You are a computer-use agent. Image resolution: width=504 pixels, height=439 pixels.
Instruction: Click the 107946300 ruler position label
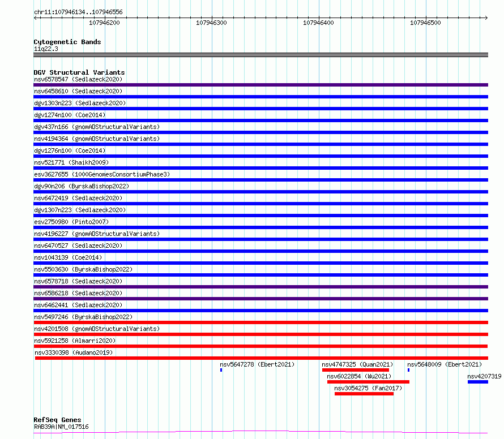(x=211, y=23)
